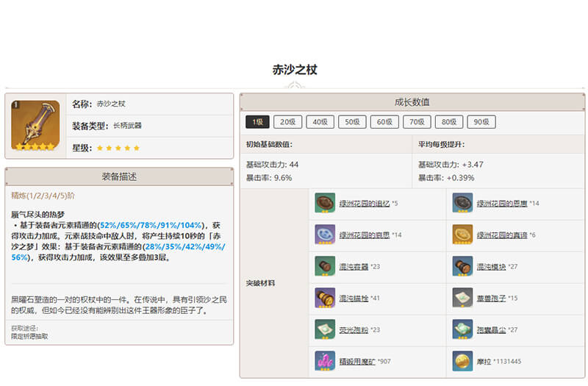Screen dimensions: 588x386
Task: Click the page title 赤沙之杖
Action: click(x=295, y=70)
